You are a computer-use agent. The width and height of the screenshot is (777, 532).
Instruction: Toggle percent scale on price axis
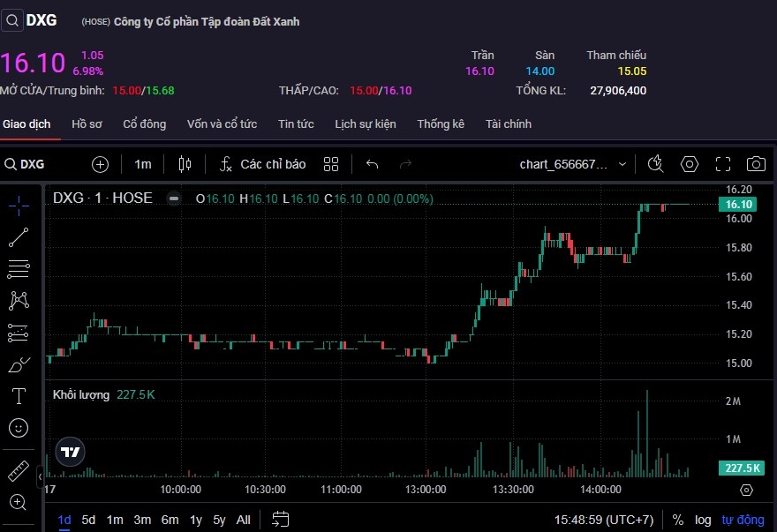[x=678, y=520]
